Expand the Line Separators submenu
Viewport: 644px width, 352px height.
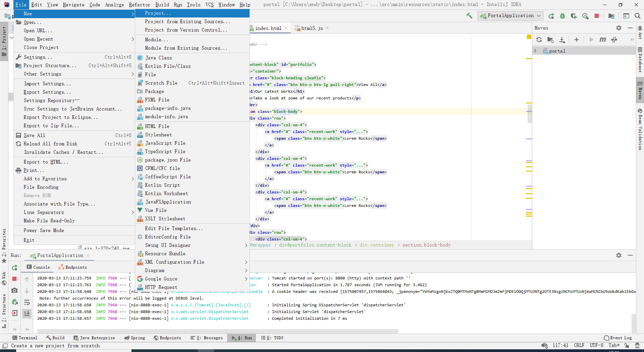point(74,212)
